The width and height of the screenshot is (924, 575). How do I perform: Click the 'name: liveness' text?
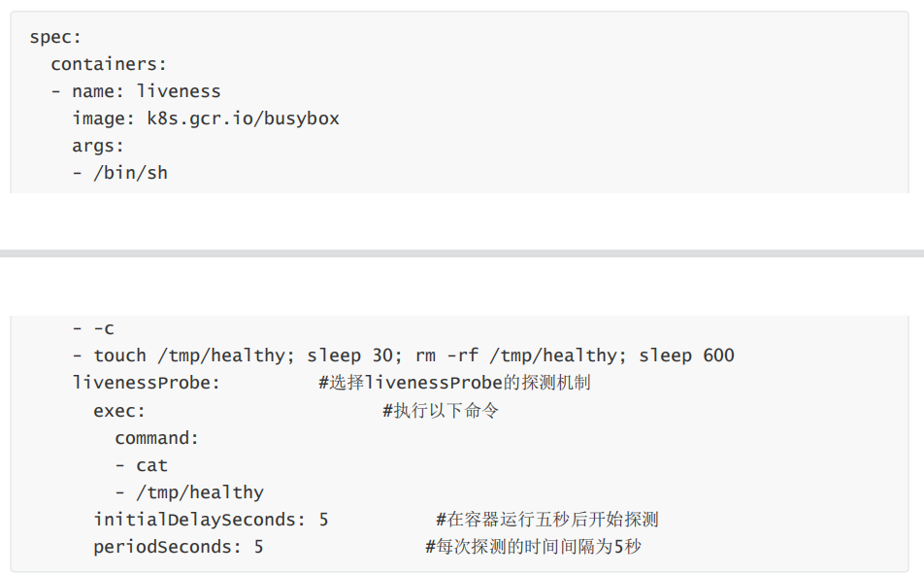pyautogui.click(x=147, y=91)
